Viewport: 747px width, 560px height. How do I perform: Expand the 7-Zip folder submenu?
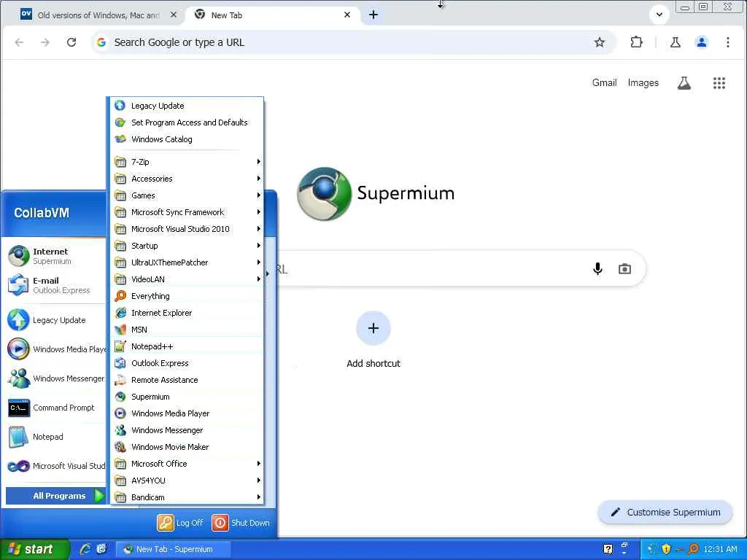coord(187,162)
